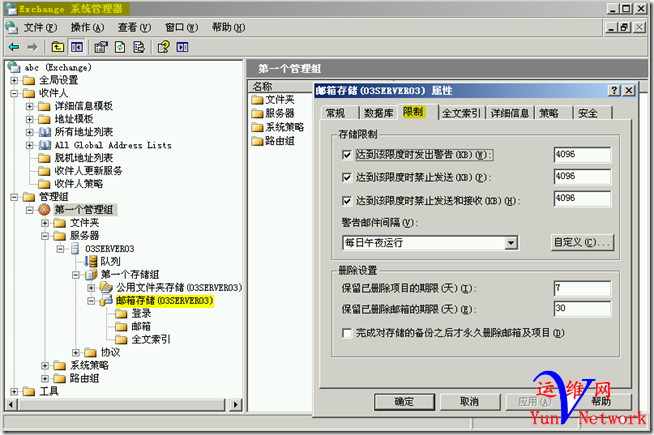The height and width of the screenshot is (435, 654).
Task: Expand the 路由组 tree node
Action: point(45,378)
